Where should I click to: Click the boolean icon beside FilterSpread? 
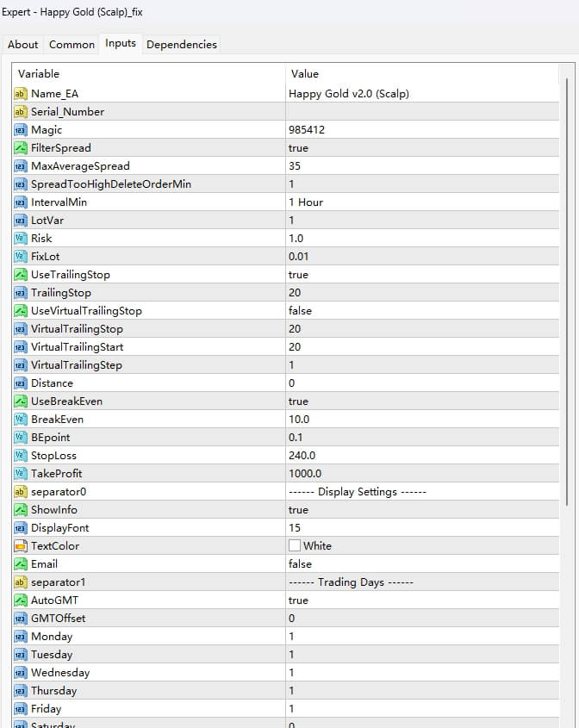pos(21,147)
